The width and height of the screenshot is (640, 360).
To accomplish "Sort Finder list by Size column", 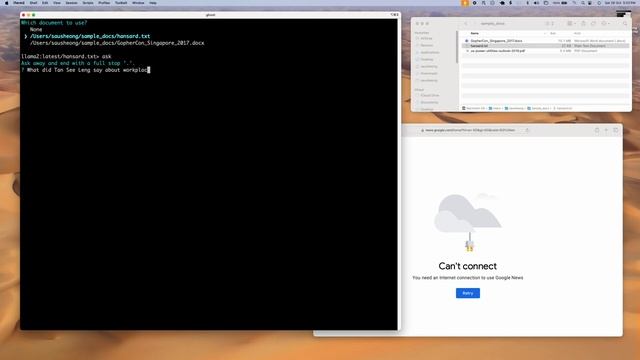I will click(x=553, y=33).
